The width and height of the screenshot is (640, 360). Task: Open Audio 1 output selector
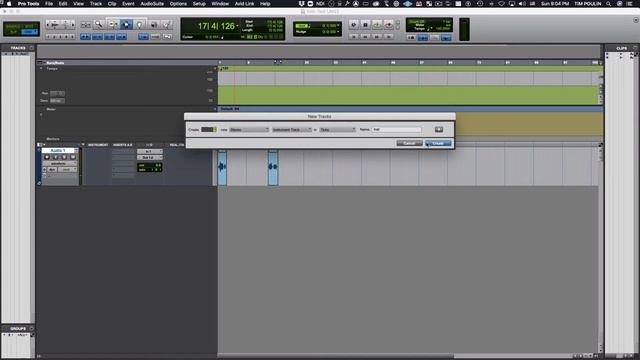point(150,158)
